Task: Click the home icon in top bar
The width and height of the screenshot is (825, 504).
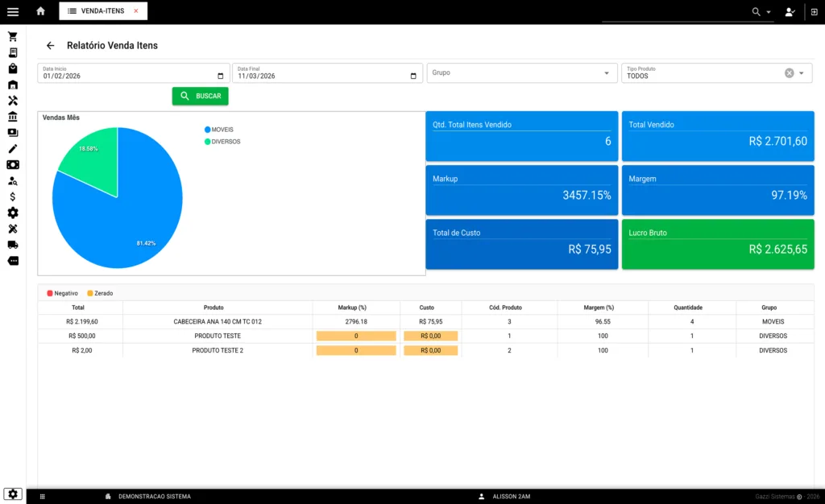Action: coord(40,11)
